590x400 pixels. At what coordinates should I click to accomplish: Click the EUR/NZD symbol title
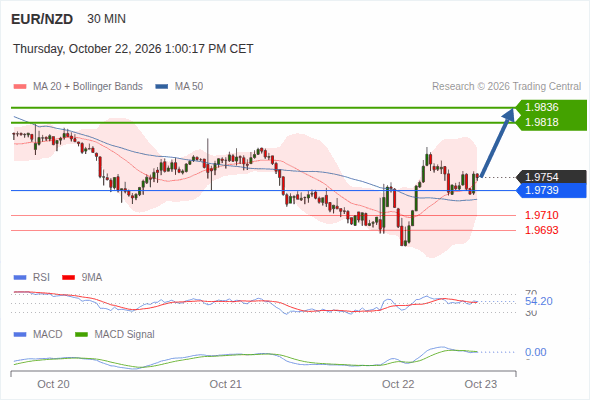pyautogui.click(x=42, y=19)
